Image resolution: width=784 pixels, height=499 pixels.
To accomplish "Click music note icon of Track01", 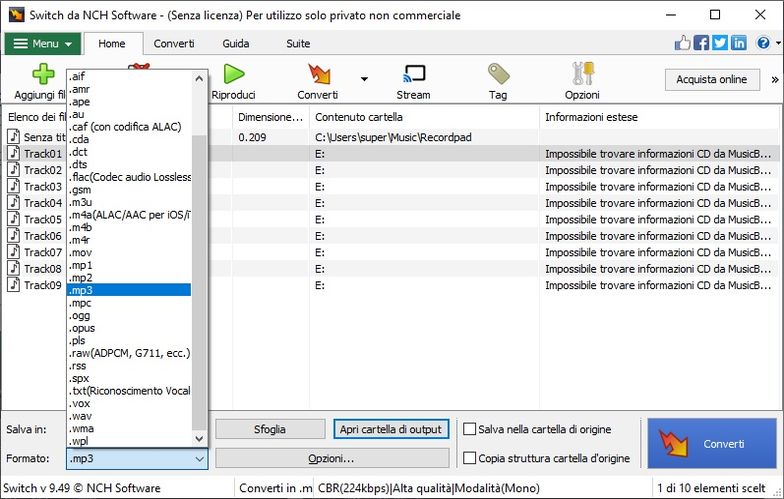I will [14, 153].
